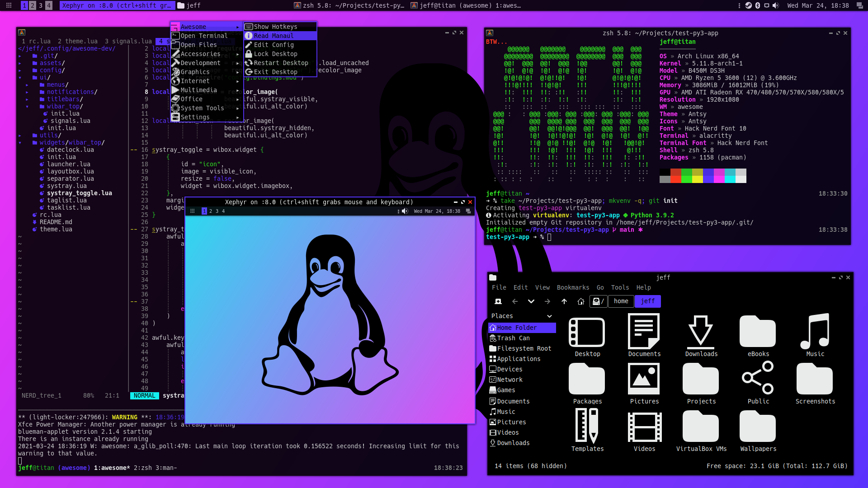Expand the Internet submenu
The width and height of the screenshot is (868, 488).
207,81
